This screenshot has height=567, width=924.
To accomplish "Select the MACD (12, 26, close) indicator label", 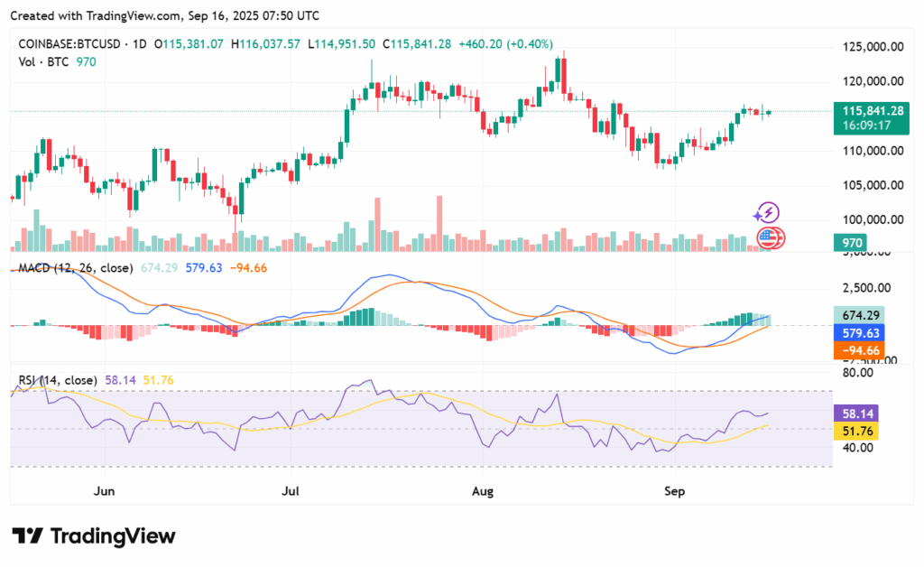I will (x=73, y=267).
